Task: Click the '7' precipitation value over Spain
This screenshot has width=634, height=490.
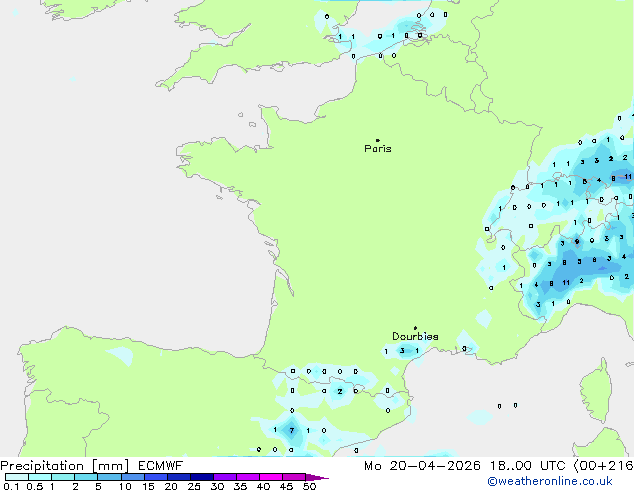Action: tap(292, 430)
